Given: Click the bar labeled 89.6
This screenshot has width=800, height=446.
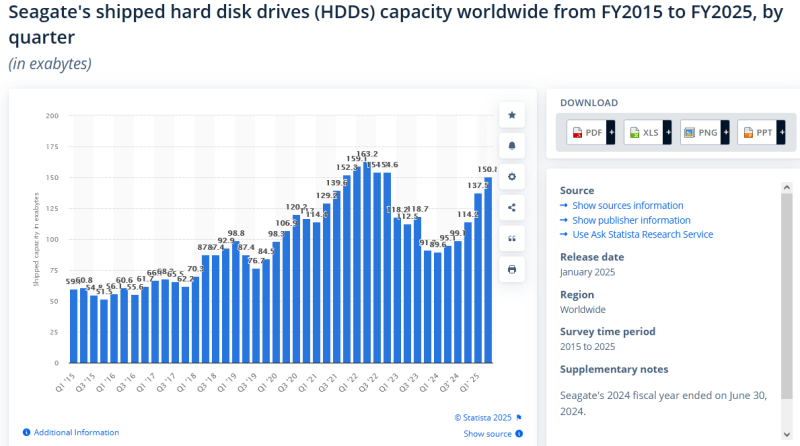Looking at the screenshot, I should (438, 308).
